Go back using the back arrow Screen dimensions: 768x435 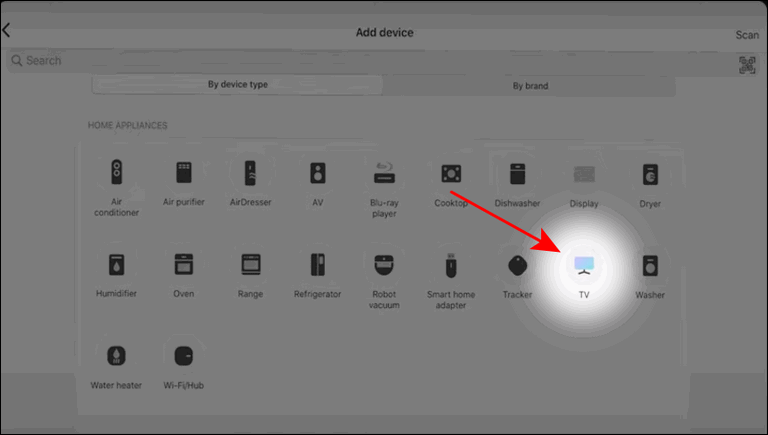click(x=6, y=30)
